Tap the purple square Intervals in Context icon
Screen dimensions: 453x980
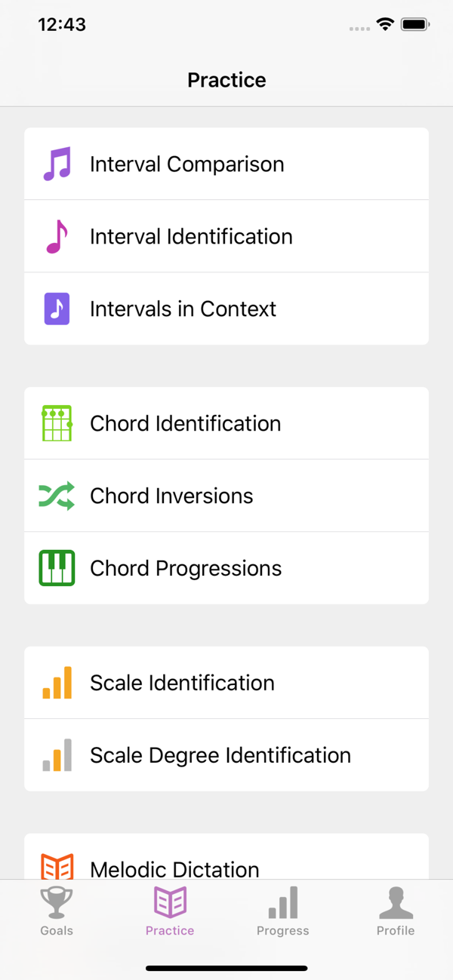click(x=57, y=309)
